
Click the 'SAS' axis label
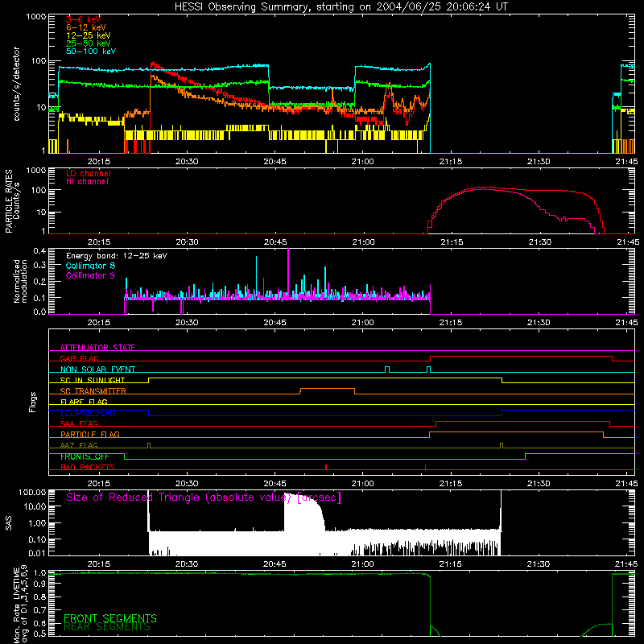pyautogui.click(x=9, y=522)
